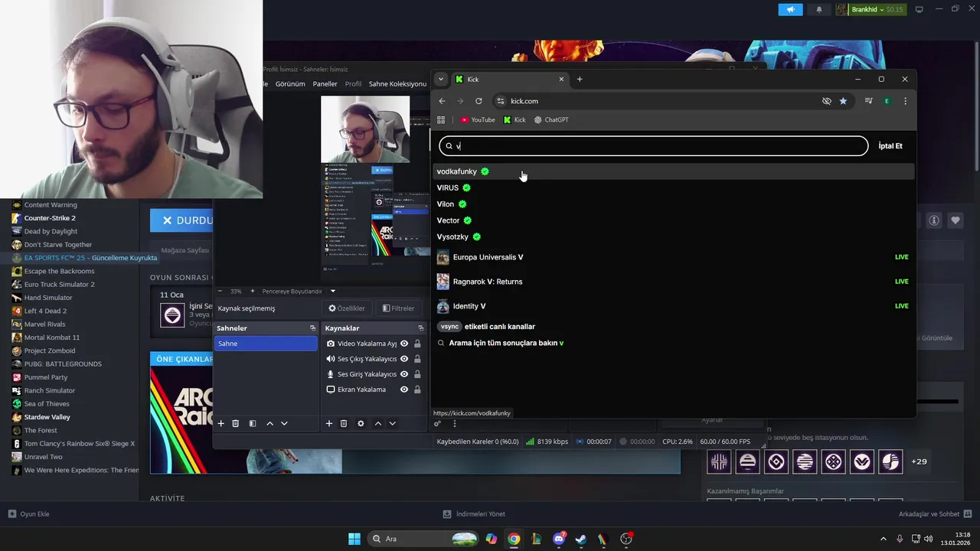Image resolution: width=980 pixels, height=551 pixels.
Task: Open the ChatGPT bookmark
Action: 551,120
